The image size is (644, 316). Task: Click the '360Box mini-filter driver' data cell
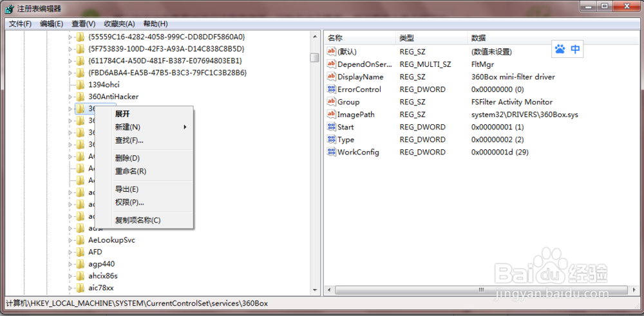point(513,77)
